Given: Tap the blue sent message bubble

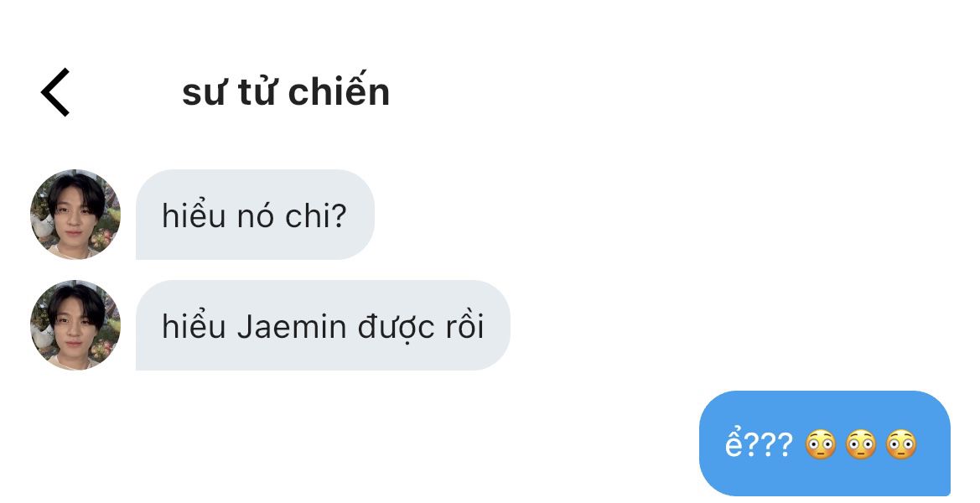Looking at the screenshot, I should pos(824,443).
